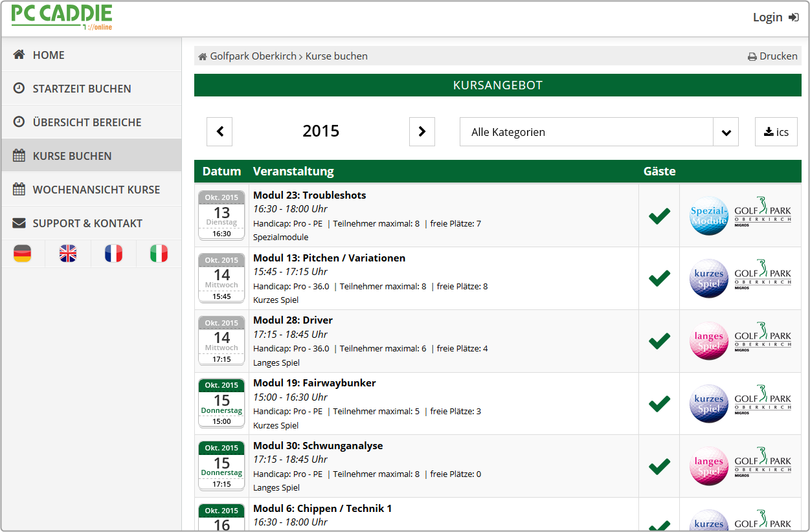Screen dimensions: 810x532
Task: Click Spezialmodule category text under Modul 23
Action: tap(281, 238)
